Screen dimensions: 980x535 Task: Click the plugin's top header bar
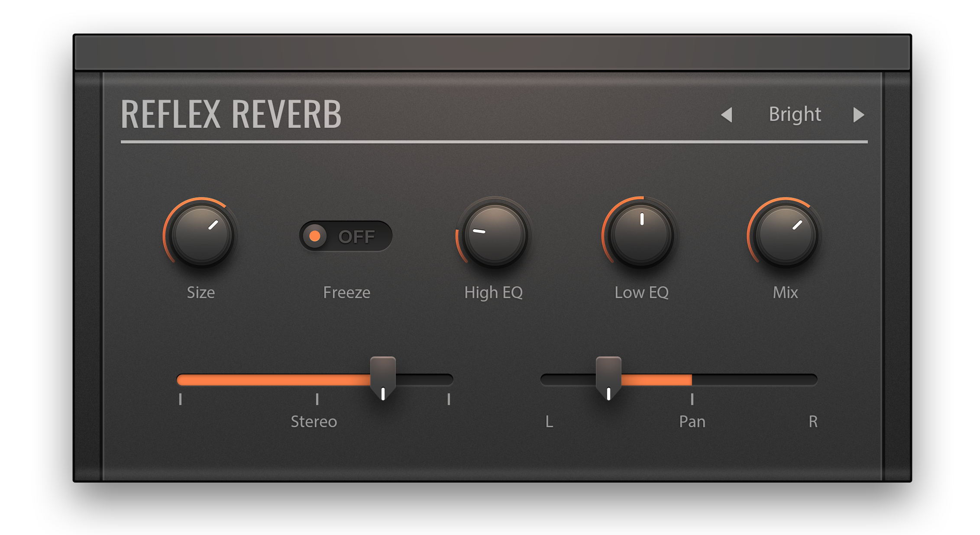point(492,53)
